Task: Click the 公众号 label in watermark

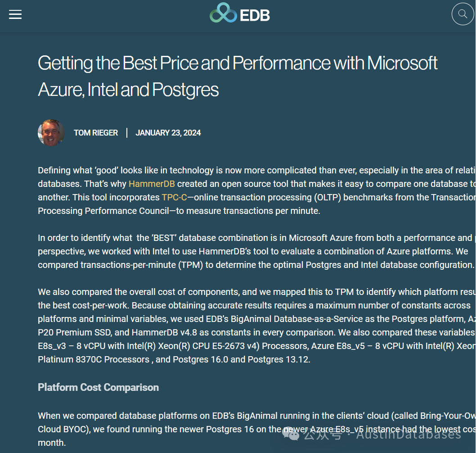Action: tap(323, 434)
